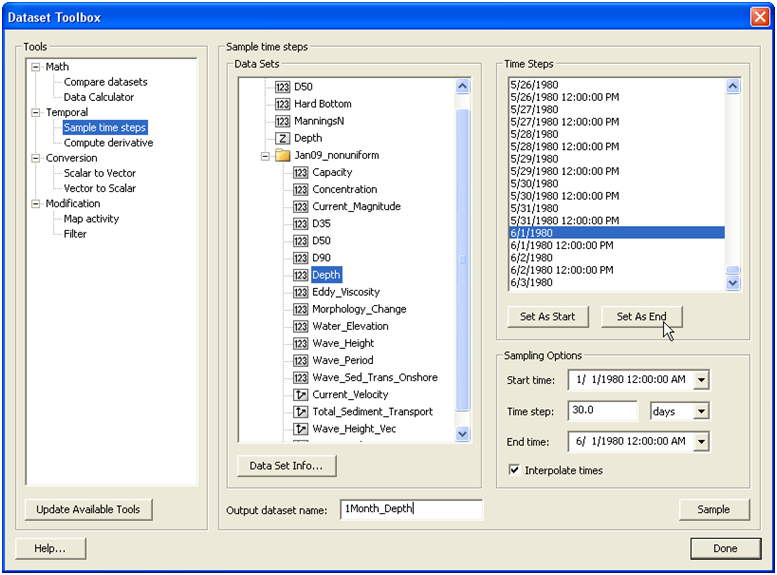Click the Output dataset name field
The width and height of the screenshot is (777, 575).
tap(411, 509)
